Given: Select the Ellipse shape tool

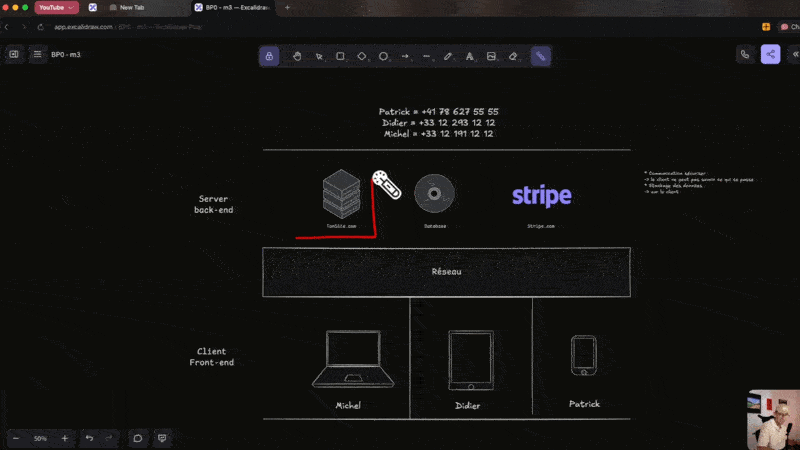Looking at the screenshot, I should pos(383,56).
